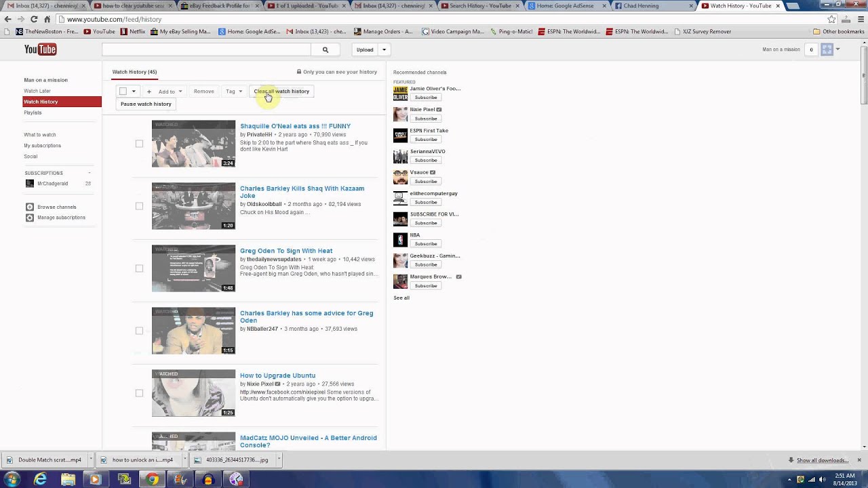Open How to Upgrade Ubuntu title link
The height and width of the screenshot is (488, 868).
click(x=277, y=375)
